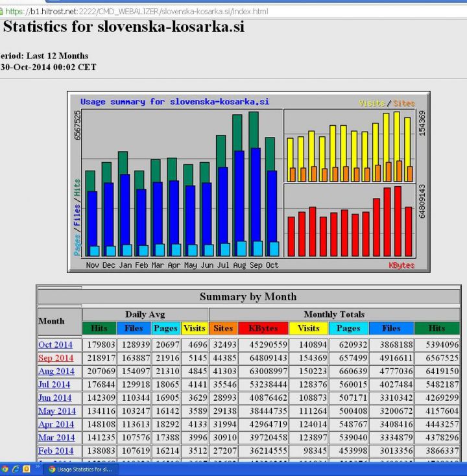Select the 53238444 KBytes cell
Image resolution: width=467 pixels, height=476 pixels.
click(263, 385)
